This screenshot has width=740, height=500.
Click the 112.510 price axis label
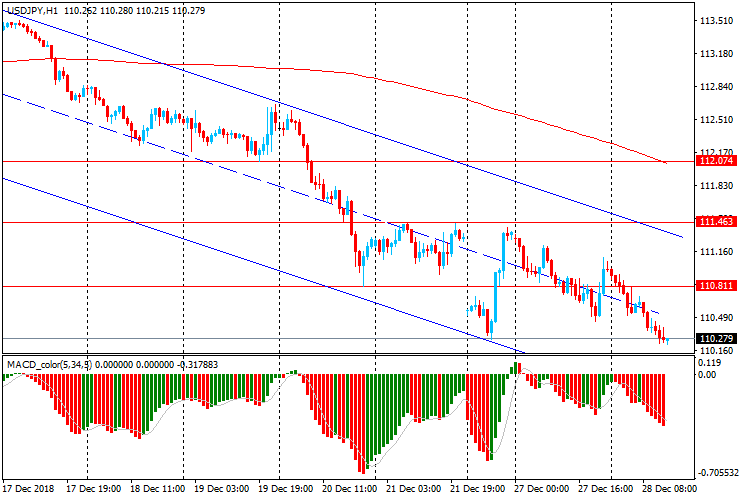tap(716, 120)
